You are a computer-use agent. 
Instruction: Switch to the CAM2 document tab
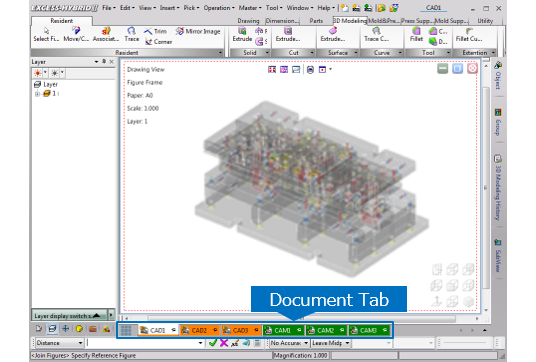click(326, 330)
